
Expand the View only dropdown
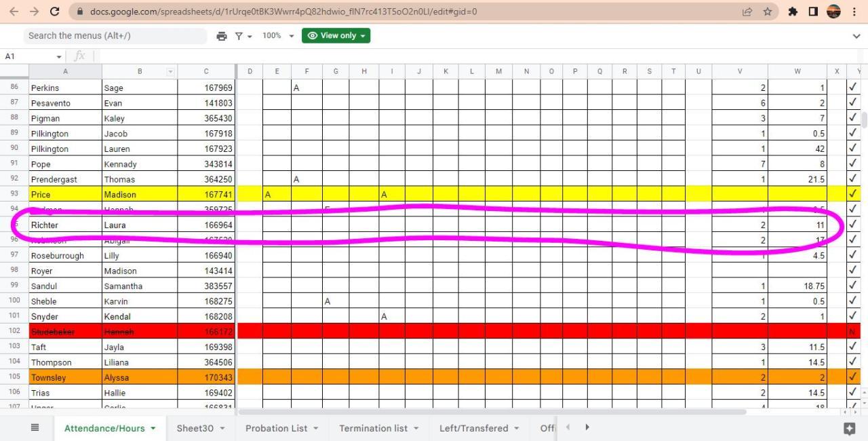point(336,36)
